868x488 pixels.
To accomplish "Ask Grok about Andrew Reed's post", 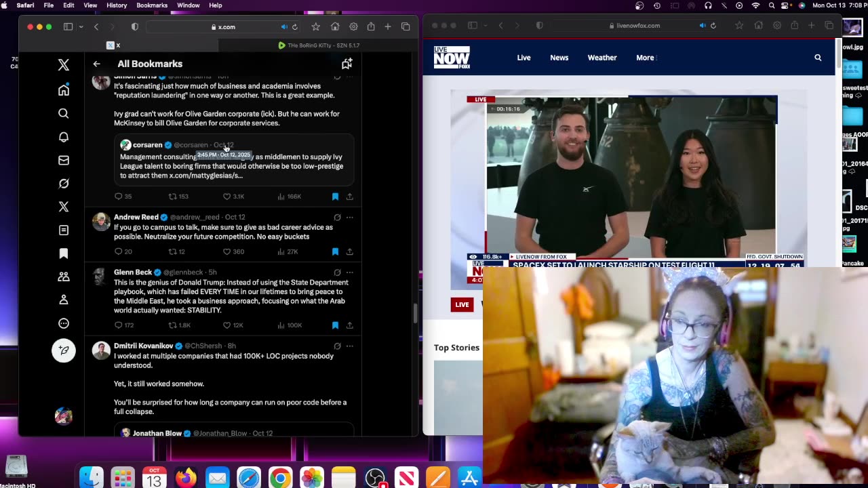I will pos(337,218).
